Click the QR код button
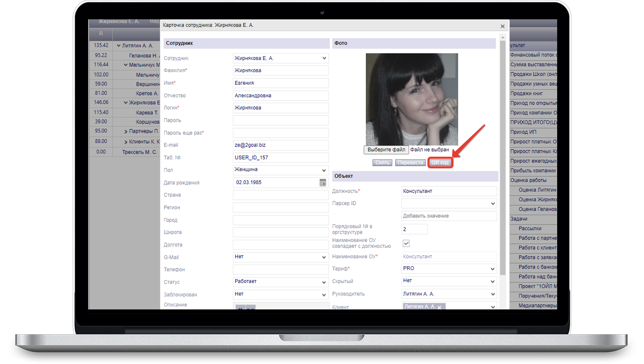Screen dimensions: 644x364 click(440, 163)
